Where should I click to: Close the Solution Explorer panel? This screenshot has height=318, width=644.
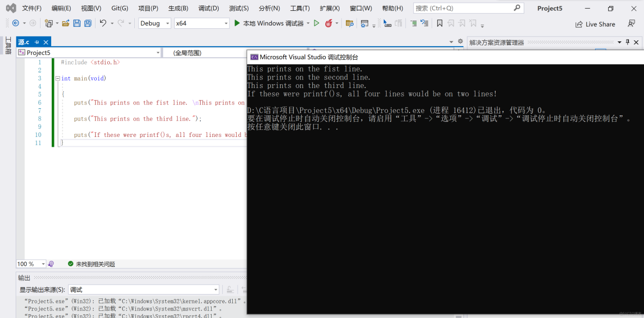tap(636, 42)
